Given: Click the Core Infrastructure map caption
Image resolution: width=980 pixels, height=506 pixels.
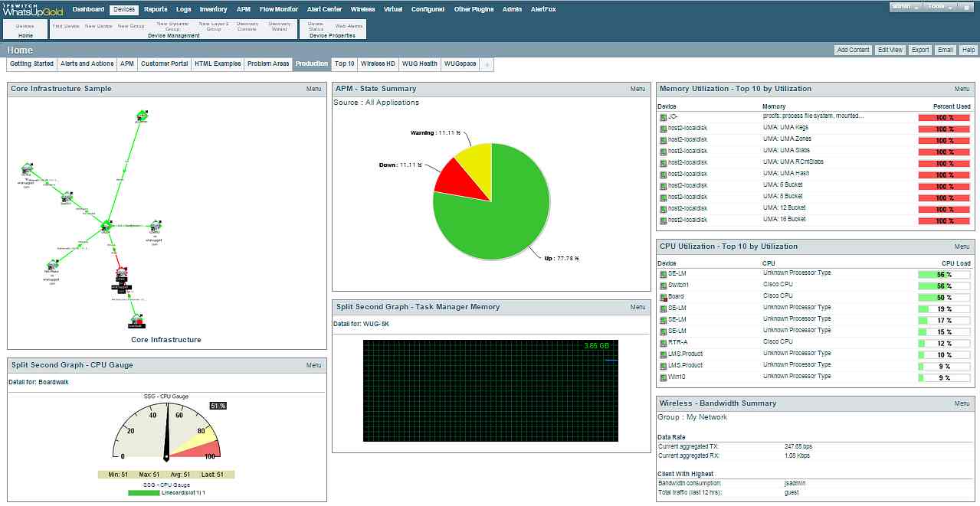Looking at the screenshot, I should click(x=166, y=340).
